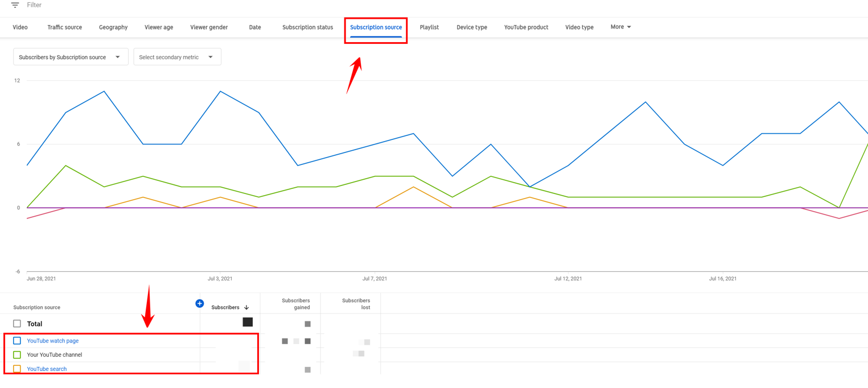This screenshot has width=868, height=388.
Task: Click the Subscribers lost column header
Action: click(356, 304)
